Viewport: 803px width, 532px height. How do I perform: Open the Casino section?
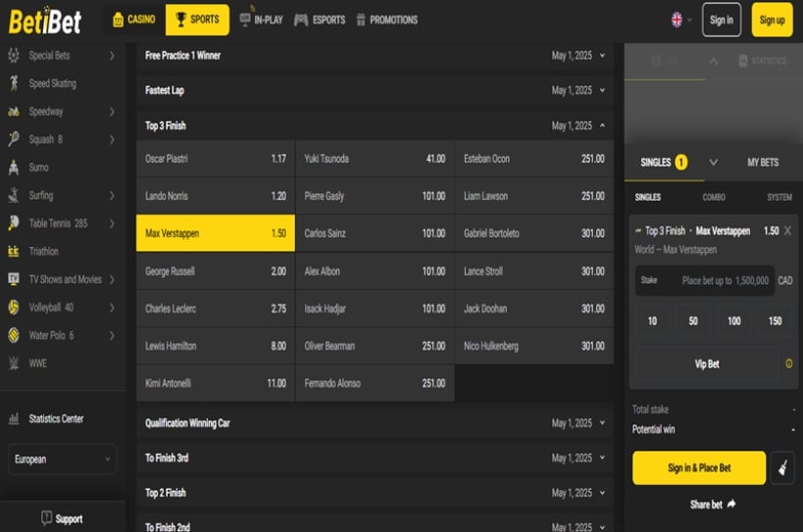[x=134, y=20]
